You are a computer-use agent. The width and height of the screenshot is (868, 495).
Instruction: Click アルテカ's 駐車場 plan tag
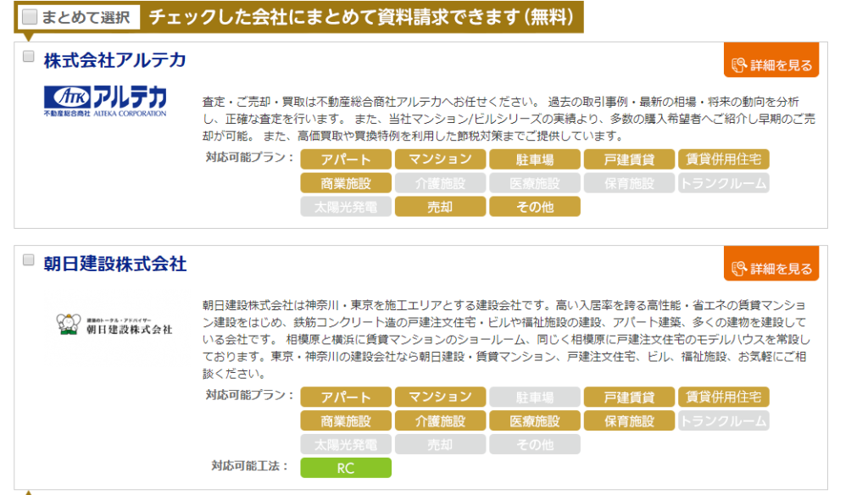[535, 159]
